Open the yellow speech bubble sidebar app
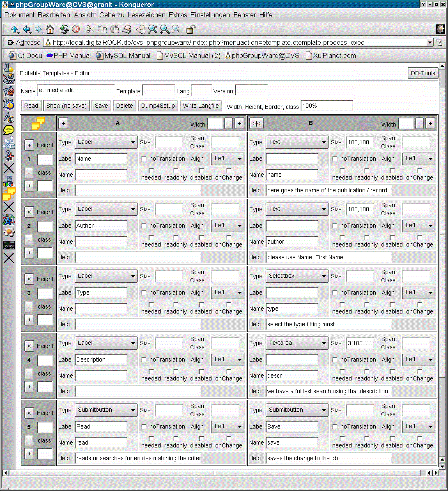Screen dimensions: 448x491 click(9, 130)
